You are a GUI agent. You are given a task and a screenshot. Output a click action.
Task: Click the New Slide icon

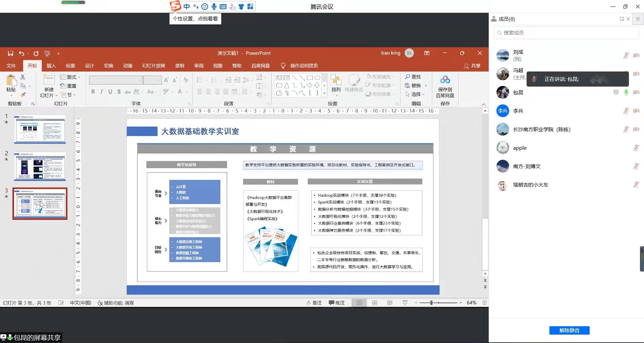pyautogui.click(x=49, y=80)
